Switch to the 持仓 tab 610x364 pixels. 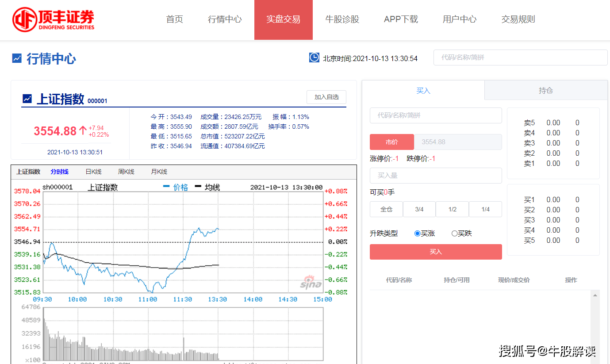coord(545,91)
